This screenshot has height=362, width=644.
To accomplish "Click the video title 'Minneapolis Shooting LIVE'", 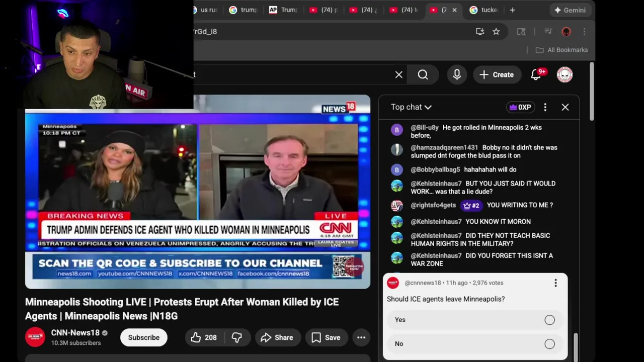I will click(182, 309).
